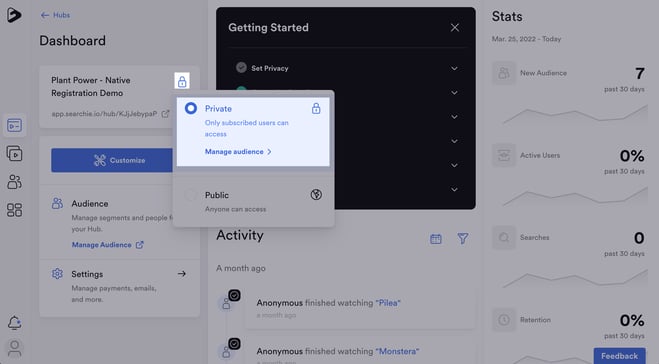
Task: Open the hub URL external link icon
Action: [166, 113]
